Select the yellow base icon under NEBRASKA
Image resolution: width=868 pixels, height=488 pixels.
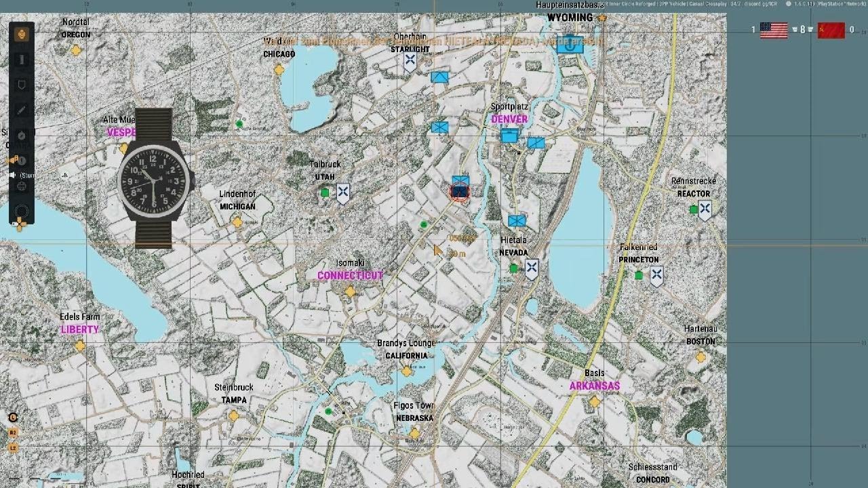(x=414, y=433)
